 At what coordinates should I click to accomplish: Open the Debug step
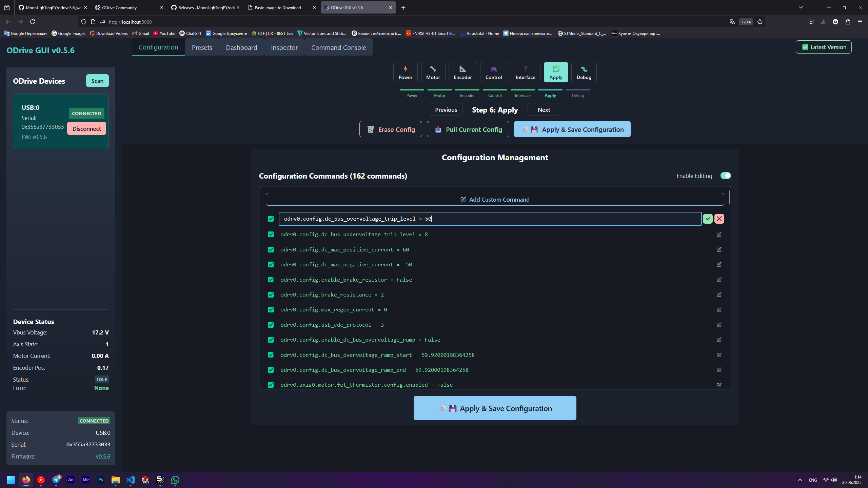584,72
